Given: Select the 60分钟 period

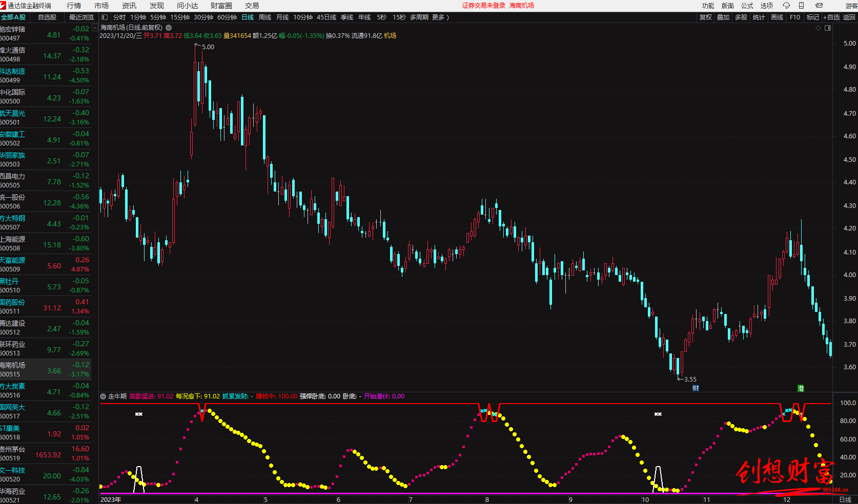Looking at the screenshot, I should tap(227, 17).
